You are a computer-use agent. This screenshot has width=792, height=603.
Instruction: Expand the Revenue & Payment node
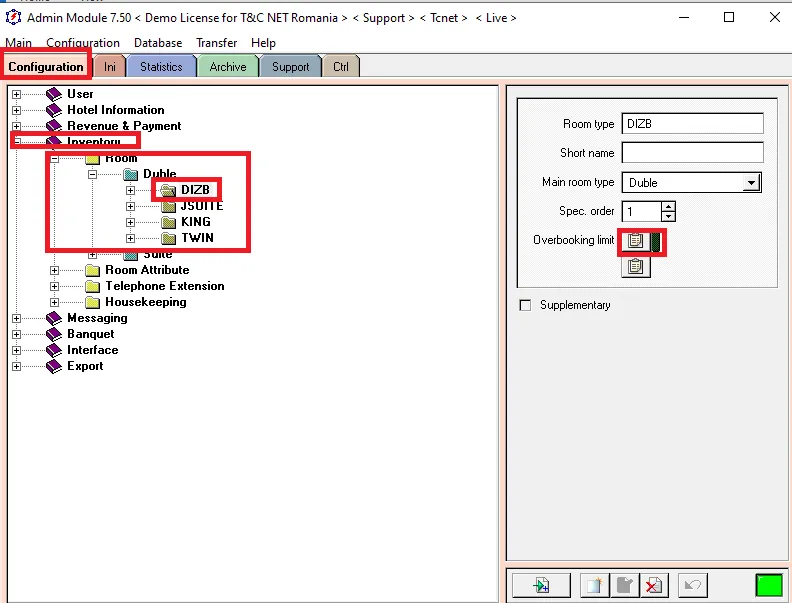click(x=17, y=126)
